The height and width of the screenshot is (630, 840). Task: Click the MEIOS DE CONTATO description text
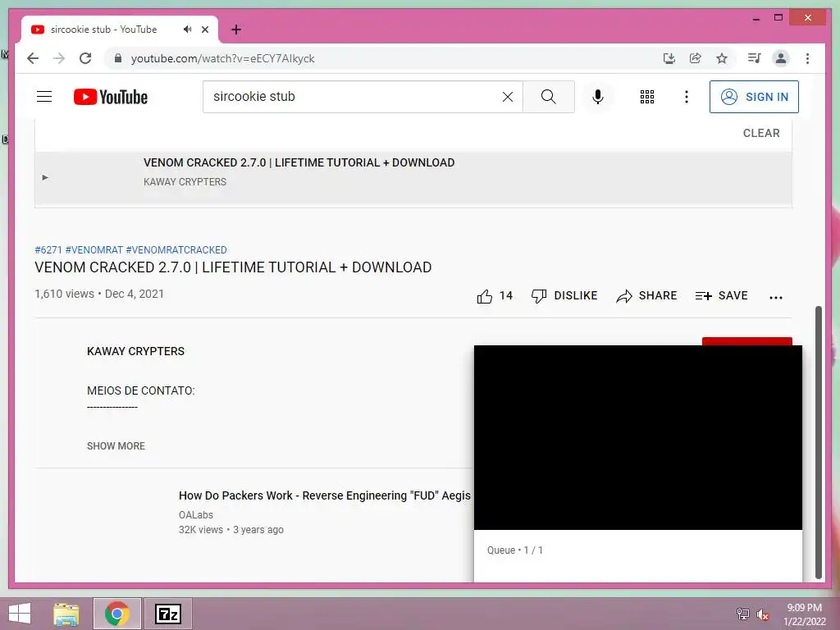141,390
